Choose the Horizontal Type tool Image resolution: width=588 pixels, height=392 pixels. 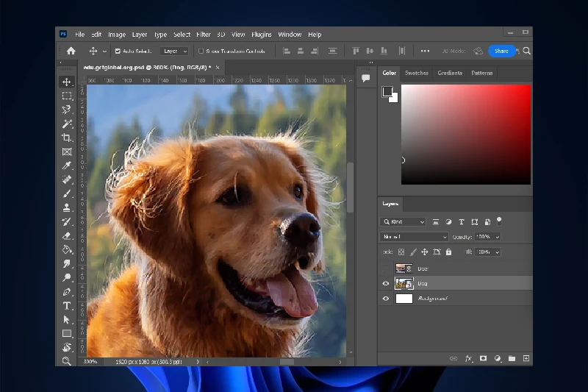coord(67,305)
